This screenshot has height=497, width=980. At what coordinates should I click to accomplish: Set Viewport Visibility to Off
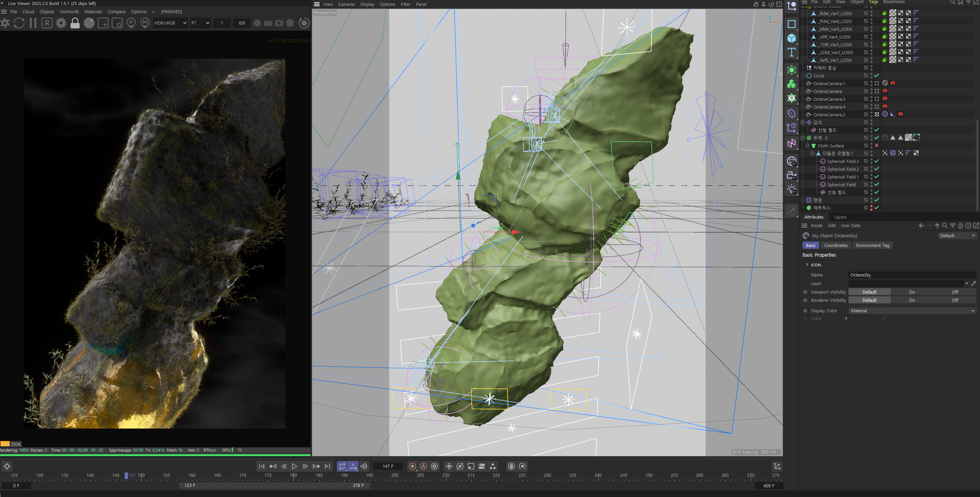coord(955,292)
